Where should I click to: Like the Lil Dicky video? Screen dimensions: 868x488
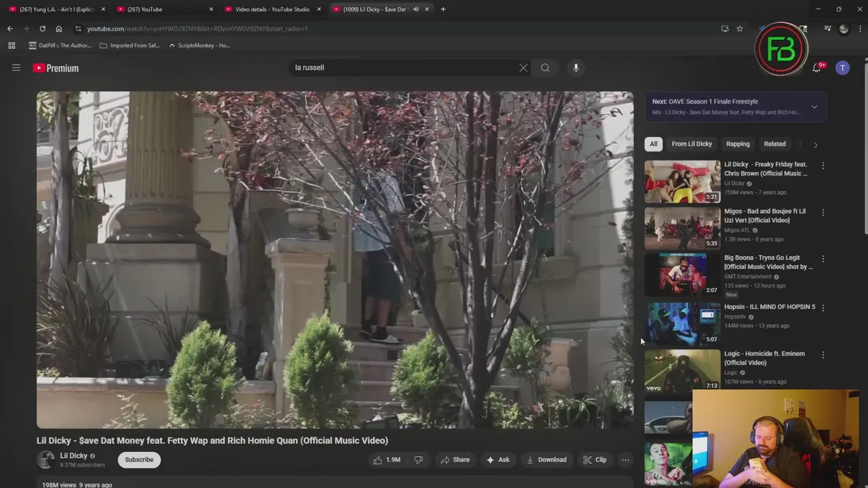point(387,460)
